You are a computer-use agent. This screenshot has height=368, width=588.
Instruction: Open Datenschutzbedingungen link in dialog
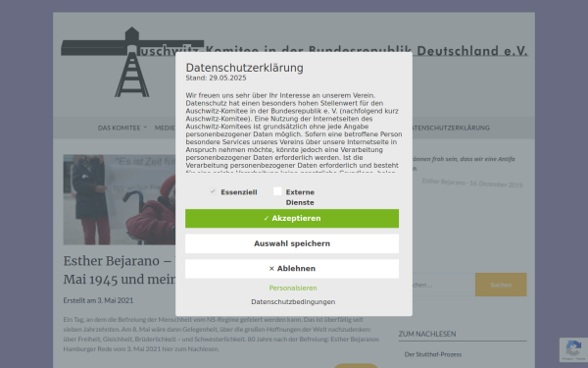[x=293, y=302]
